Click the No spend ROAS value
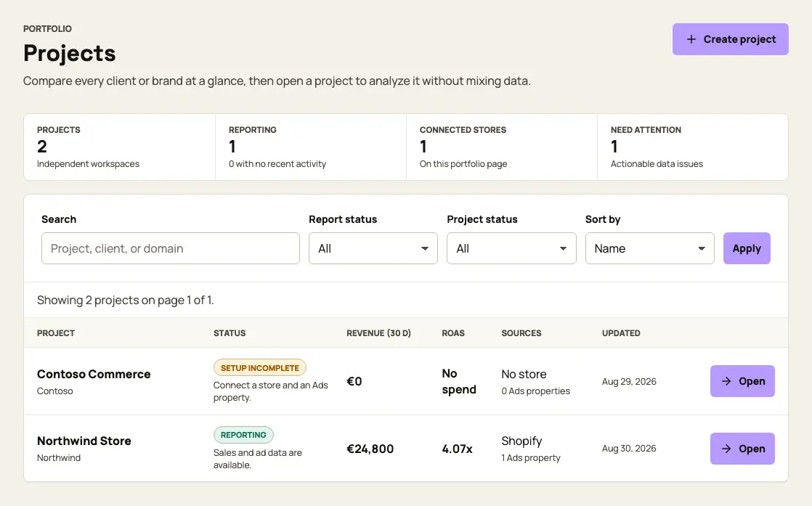The width and height of the screenshot is (812, 506). point(459,381)
